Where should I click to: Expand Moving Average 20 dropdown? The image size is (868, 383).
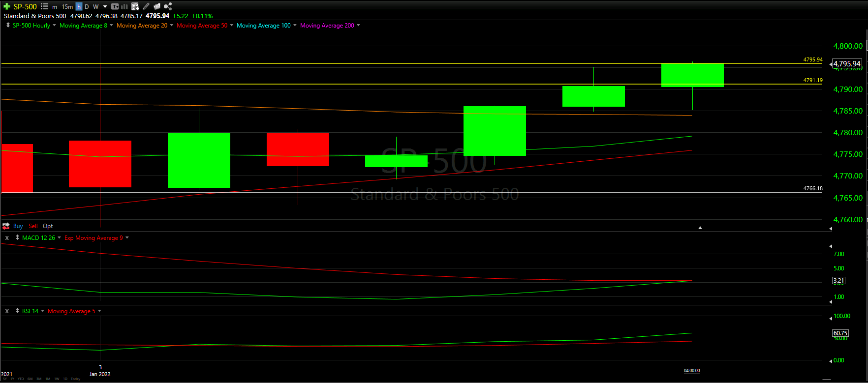pos(171,25)
